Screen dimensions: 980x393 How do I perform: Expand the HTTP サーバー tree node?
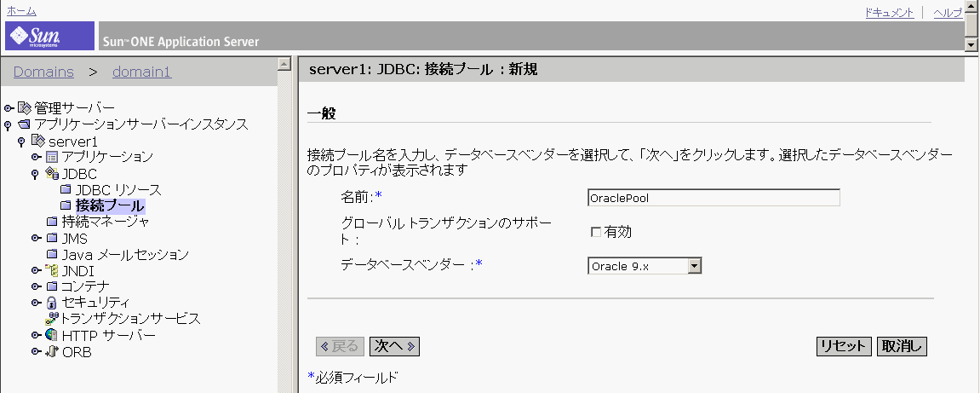pos(37,335)
